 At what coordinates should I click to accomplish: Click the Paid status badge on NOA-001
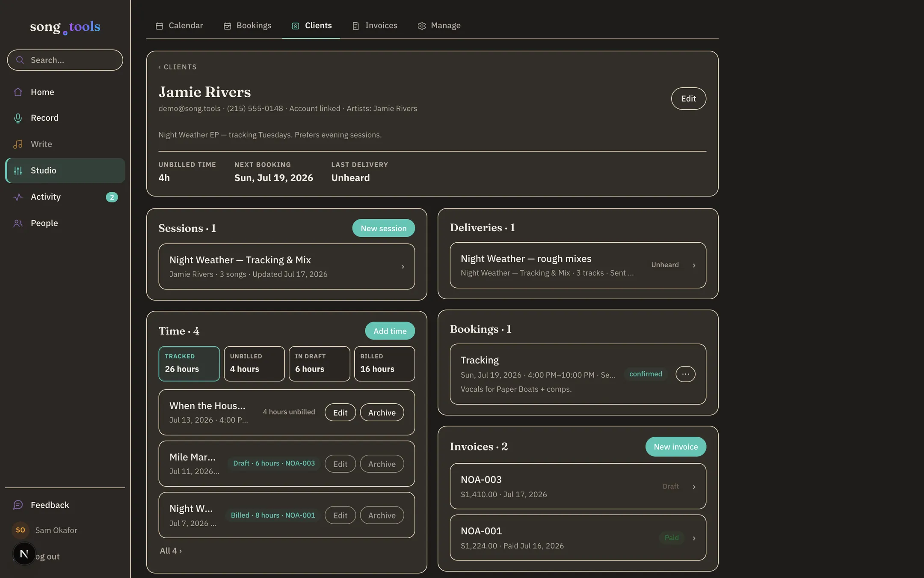coord(671,538)
